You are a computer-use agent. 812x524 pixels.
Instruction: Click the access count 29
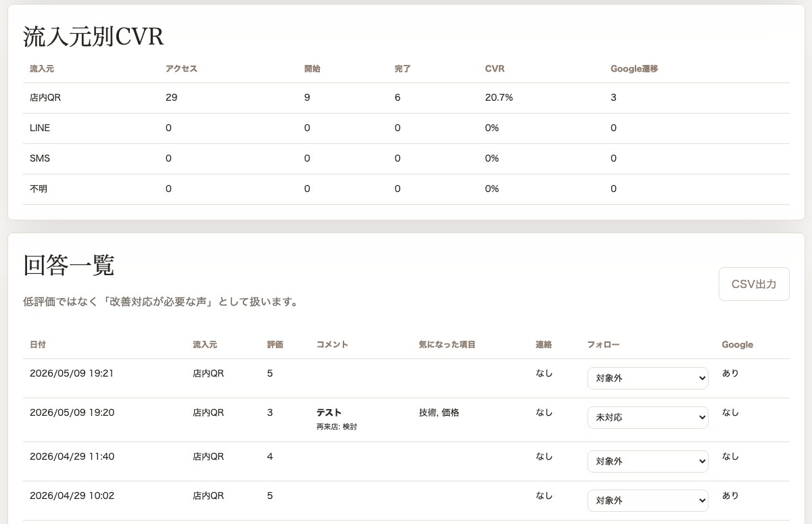point(171,97)
